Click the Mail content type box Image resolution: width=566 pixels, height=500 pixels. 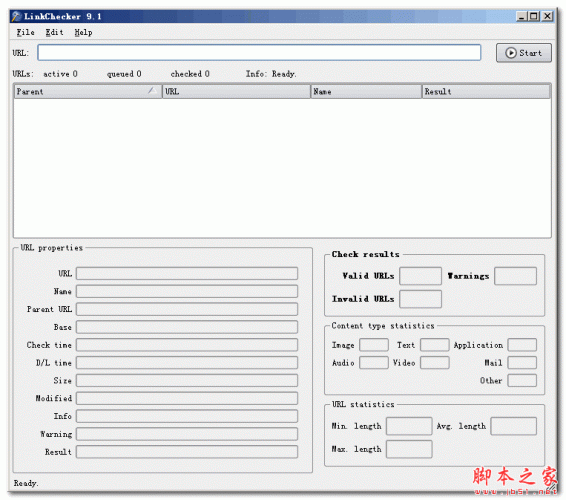pos(522,362)
